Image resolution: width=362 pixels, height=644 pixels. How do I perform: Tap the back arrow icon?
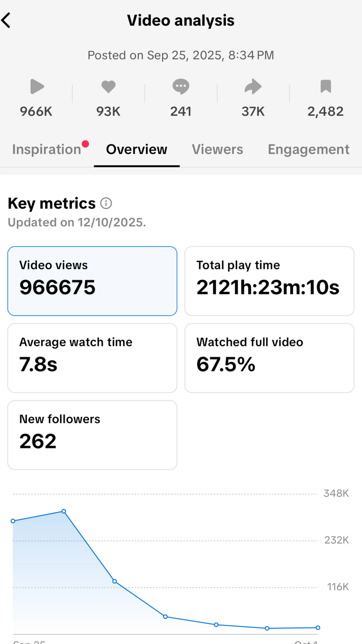tap(6, 20)
